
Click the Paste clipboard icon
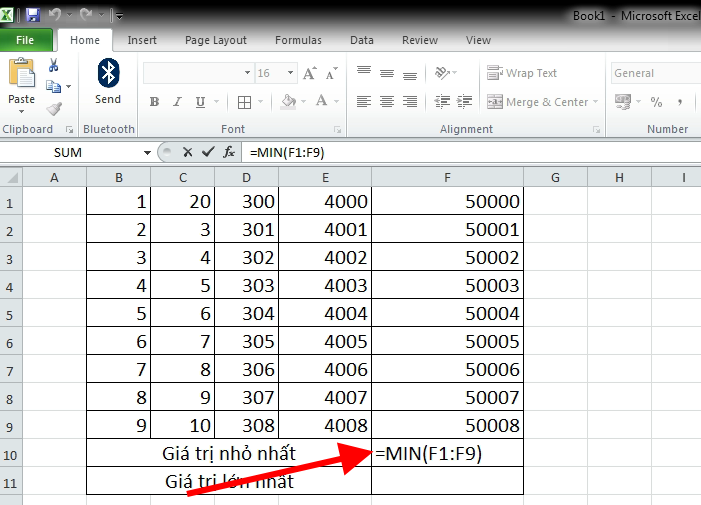pos(21,73)
